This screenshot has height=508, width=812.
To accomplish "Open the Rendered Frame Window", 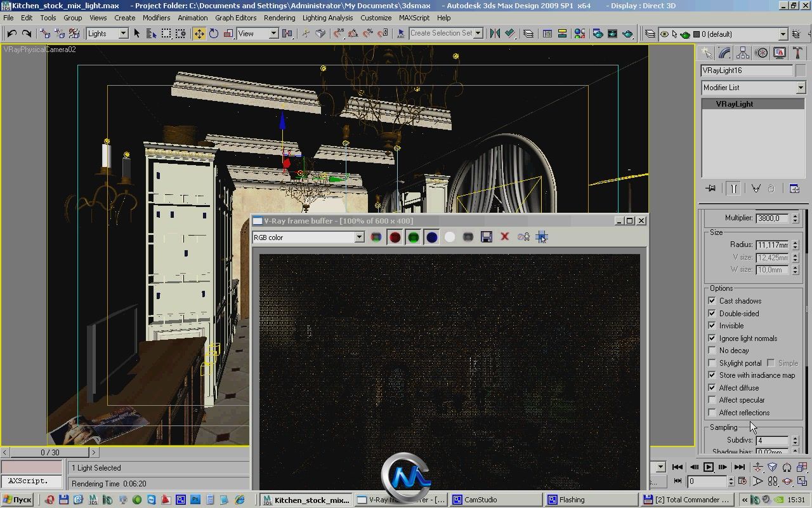I will point(612,34).
